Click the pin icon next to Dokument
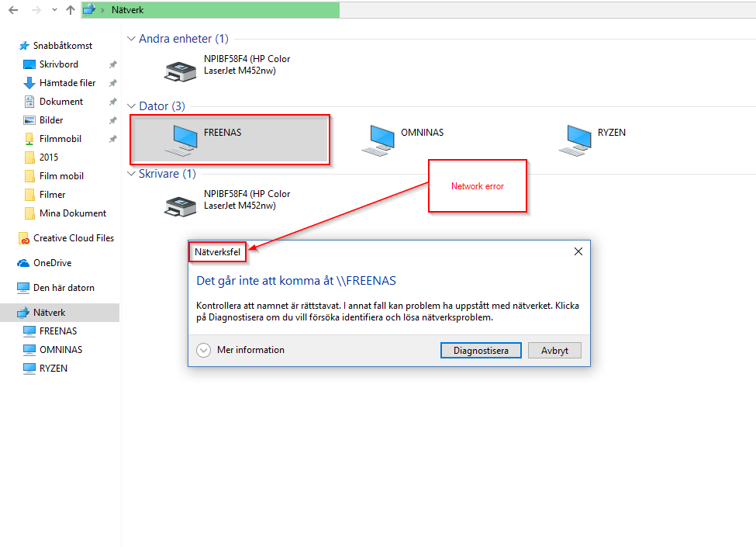Viewport: 756px width, 547px height. tap(113, 102)
